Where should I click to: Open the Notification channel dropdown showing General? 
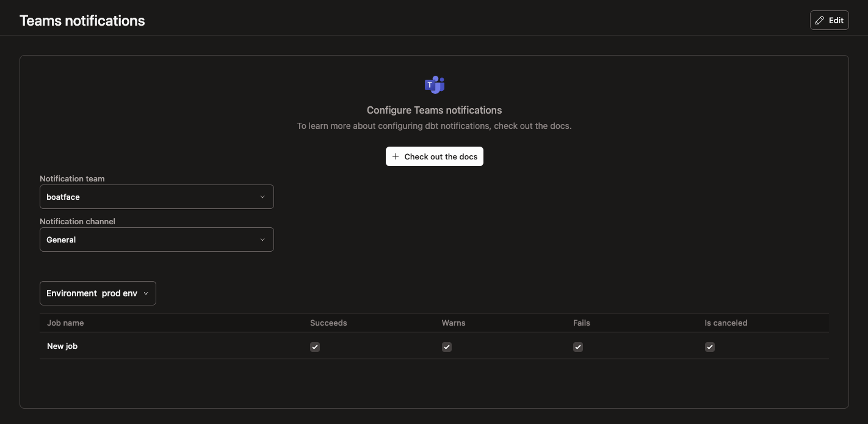click(x=156, y=239)
